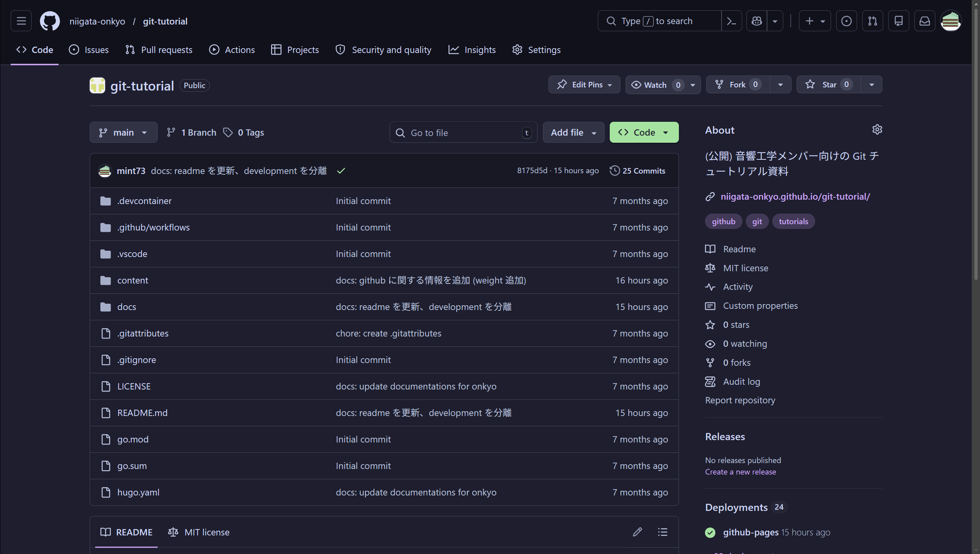The width and height of the screenshot is (980, 554).
Task: Click the github topic tag
Action: [724, 221]
